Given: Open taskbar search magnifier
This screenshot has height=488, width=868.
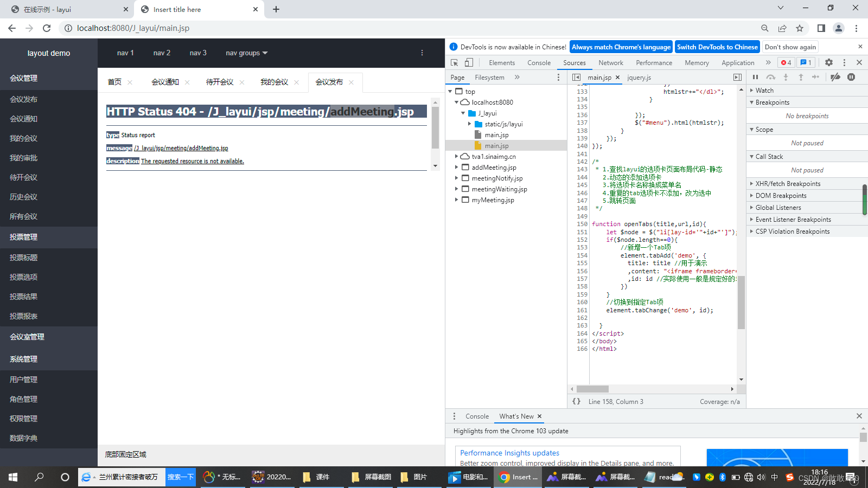Looking at the screenshot, I should tap(39, 477).
